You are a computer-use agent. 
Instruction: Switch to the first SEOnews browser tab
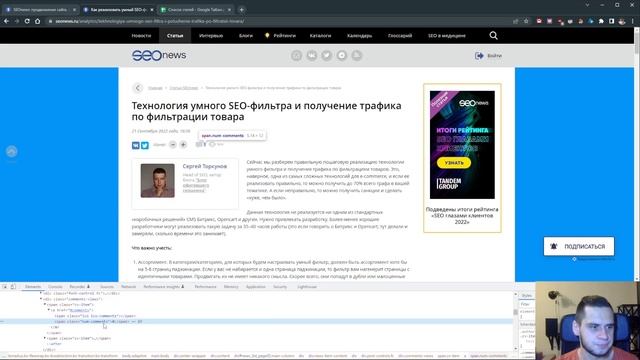[x=40, y=9]
